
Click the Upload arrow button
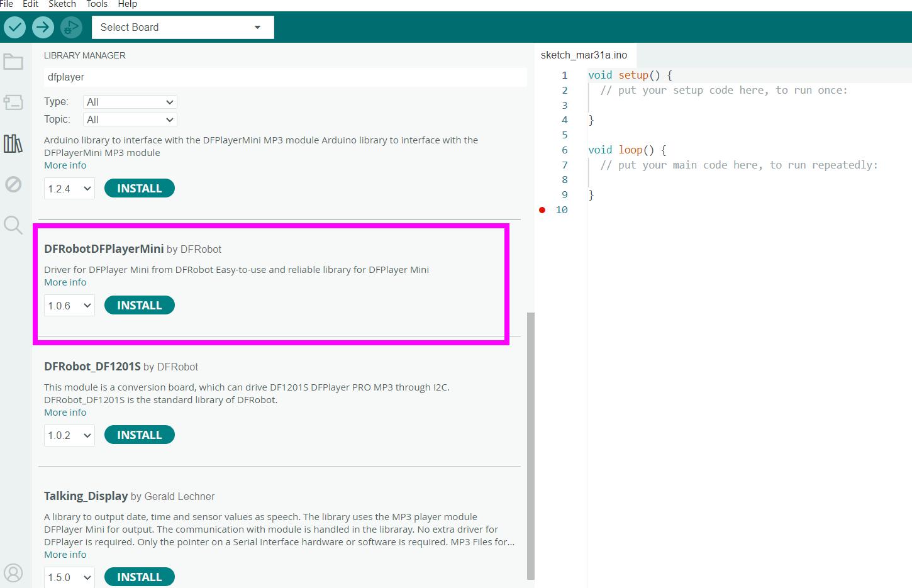click(43, 27)
